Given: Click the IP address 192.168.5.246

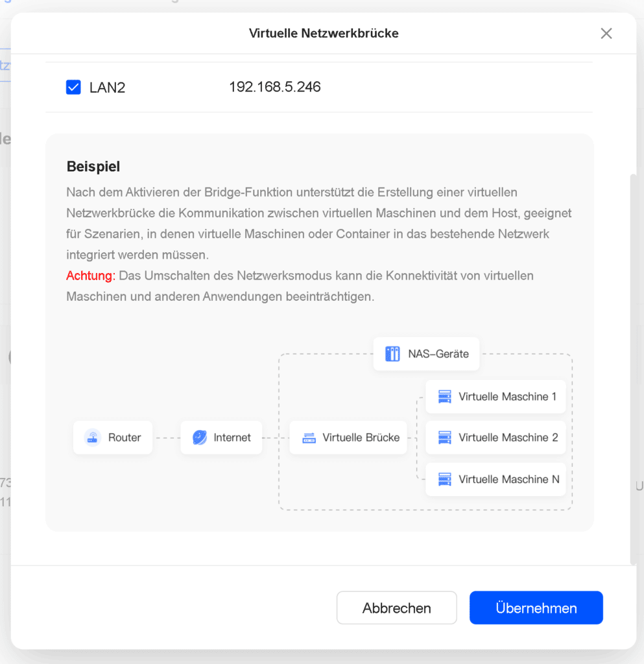Looking at the screenshot, I should (275, 87).
